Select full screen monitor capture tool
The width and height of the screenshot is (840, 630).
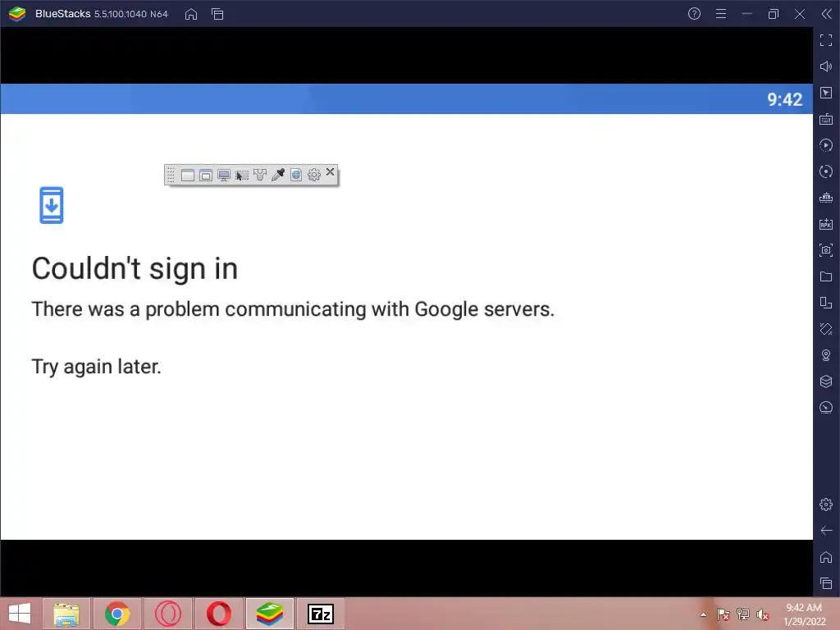point(224,176)
